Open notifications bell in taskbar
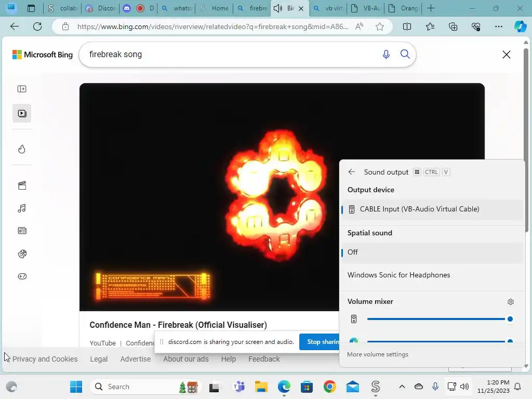 518,387
